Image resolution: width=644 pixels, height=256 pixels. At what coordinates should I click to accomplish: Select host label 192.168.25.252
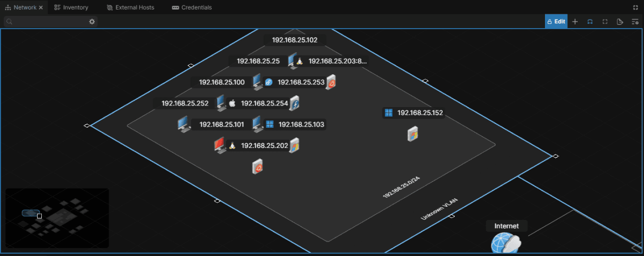click(x=185, y=103)
